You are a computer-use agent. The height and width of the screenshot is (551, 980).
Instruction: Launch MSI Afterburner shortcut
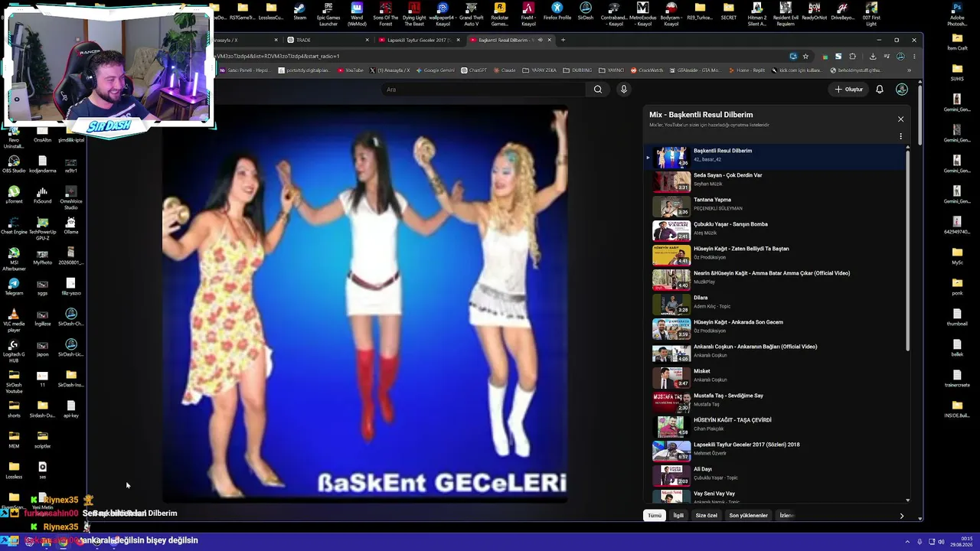(x=14, y=259)
